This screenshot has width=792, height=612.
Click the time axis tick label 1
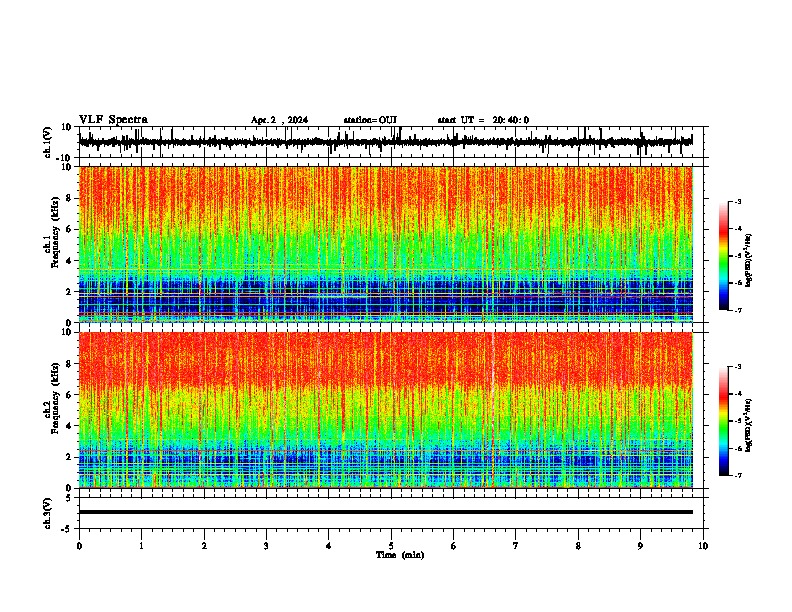click(141, 546)
